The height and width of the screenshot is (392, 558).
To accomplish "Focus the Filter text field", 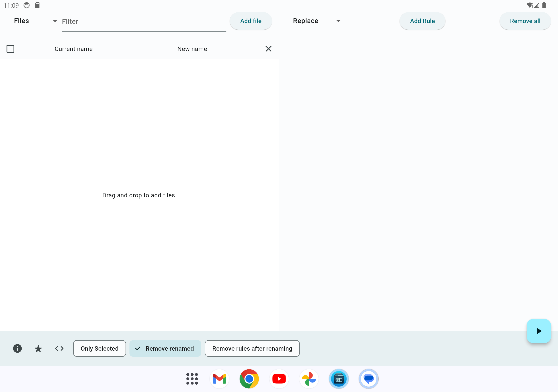I will pyautogui.click(x=143, y=22).
